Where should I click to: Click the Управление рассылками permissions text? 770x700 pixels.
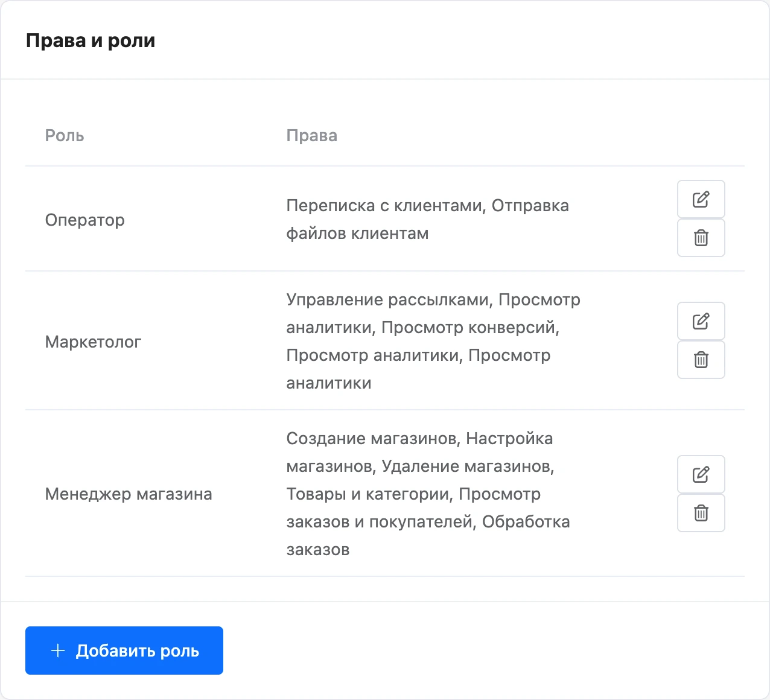[x=388, y=300]
